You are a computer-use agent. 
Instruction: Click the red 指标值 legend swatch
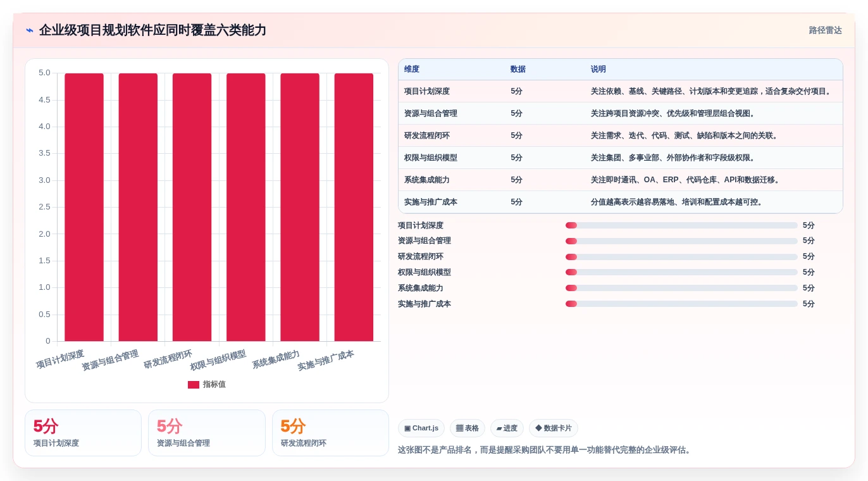(194, 385)
